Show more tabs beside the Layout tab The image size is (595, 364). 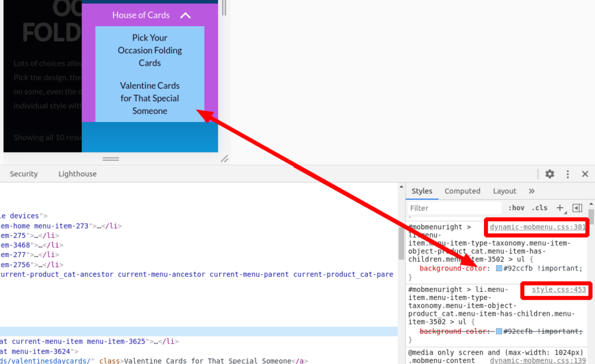(x=532, y=191)
